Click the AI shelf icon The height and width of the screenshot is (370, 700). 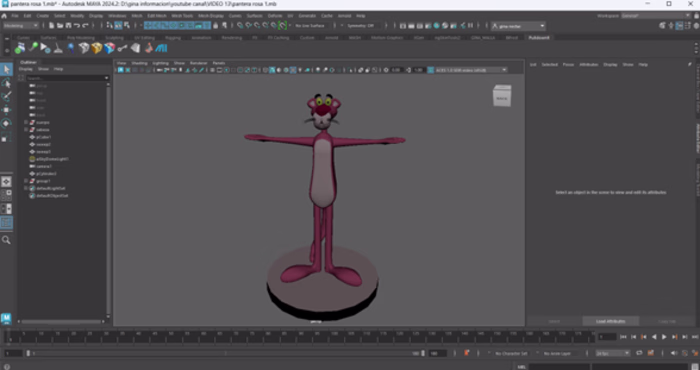pos(161,48)
